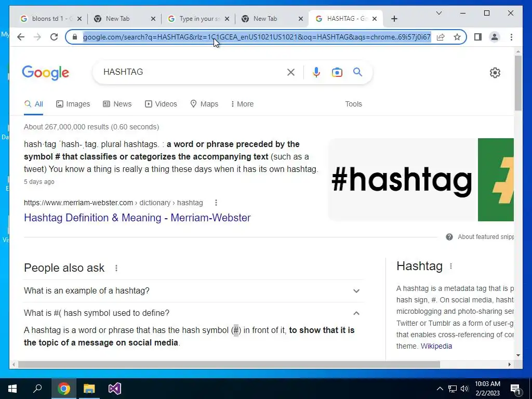Open People also ask options dots
532x399 pixels.
point(116,268)
